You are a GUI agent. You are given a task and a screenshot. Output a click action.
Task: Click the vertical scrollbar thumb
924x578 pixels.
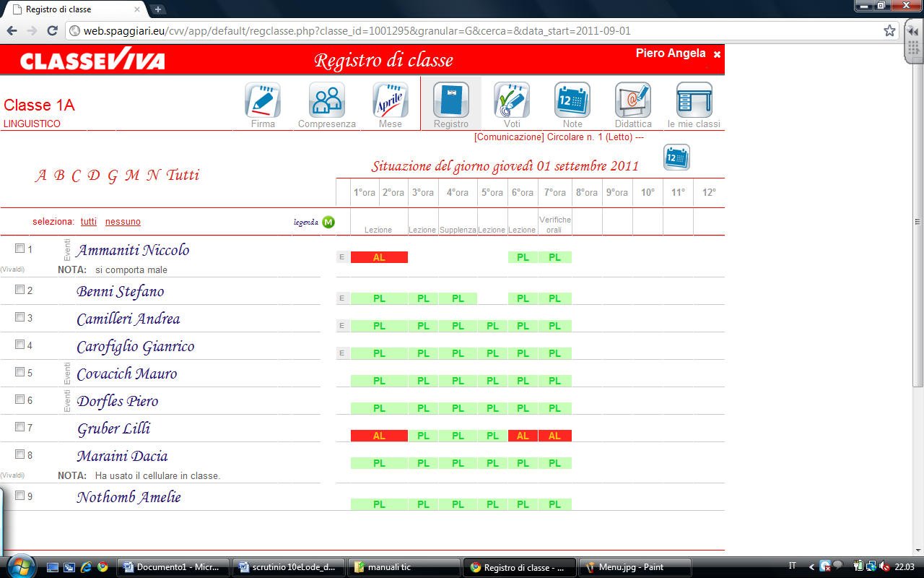click(917, 222)
